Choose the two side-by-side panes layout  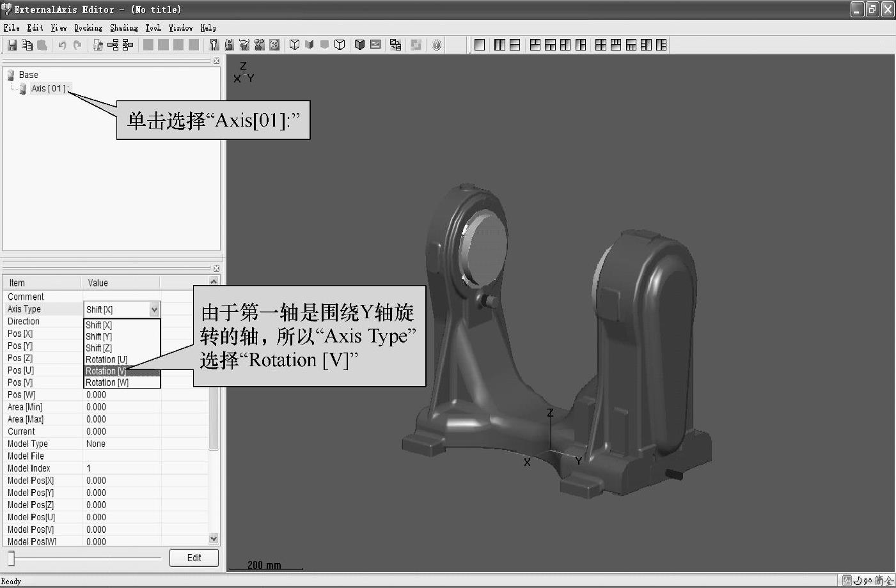pos(499,45)
